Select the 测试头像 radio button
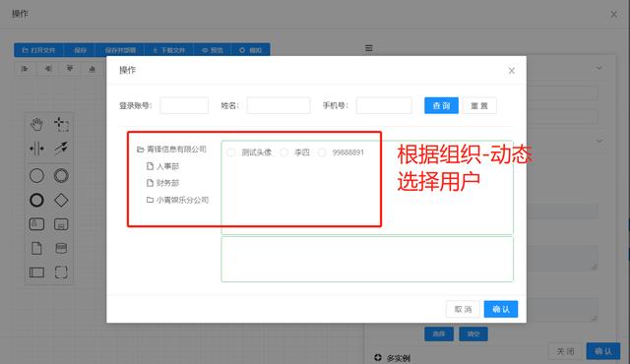Image resolution: width=630 pixels, height=364 pixels. click(x=231, y=152)
